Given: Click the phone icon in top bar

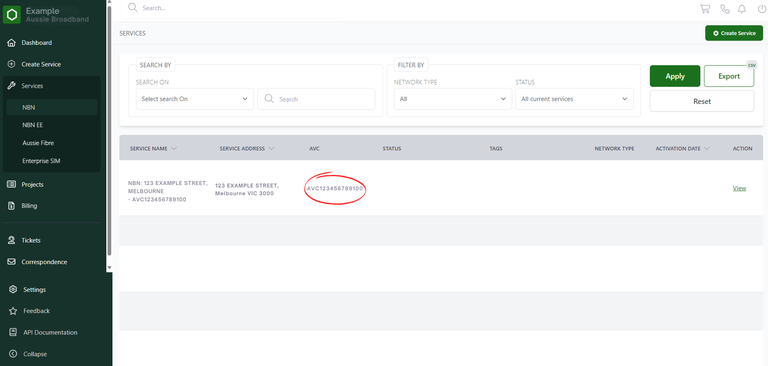Looking at the screenshot, I should 725,8.
